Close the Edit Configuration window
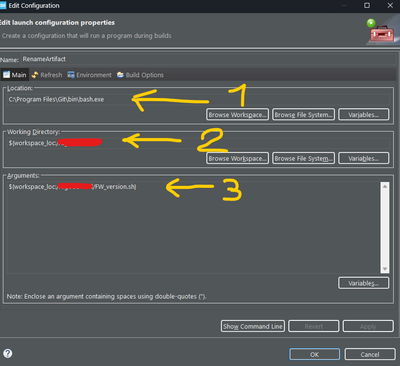Image resolution: width=400 pixels, height=366 pixels. pyautogui.click(x=390, y=5)
